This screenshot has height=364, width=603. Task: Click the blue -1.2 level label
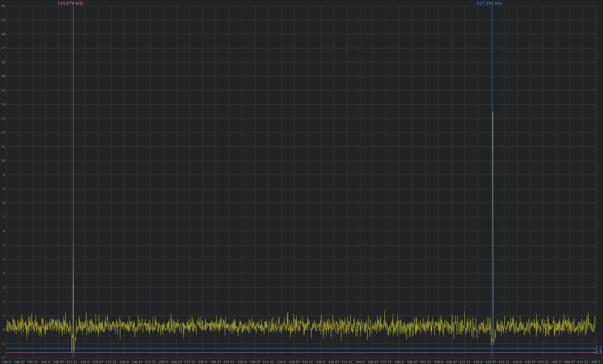(x=598, y=348)
